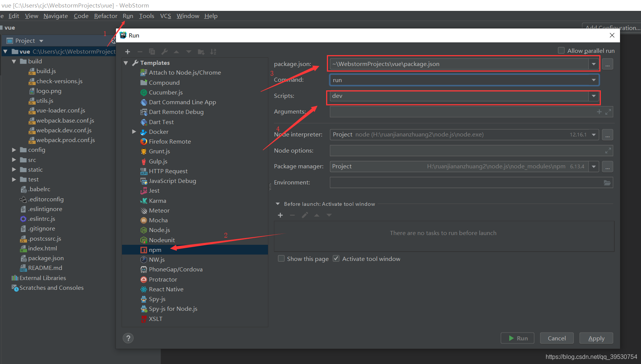Create a new configuration folder
The image size is (641, 364).
[x=201, y=51]
